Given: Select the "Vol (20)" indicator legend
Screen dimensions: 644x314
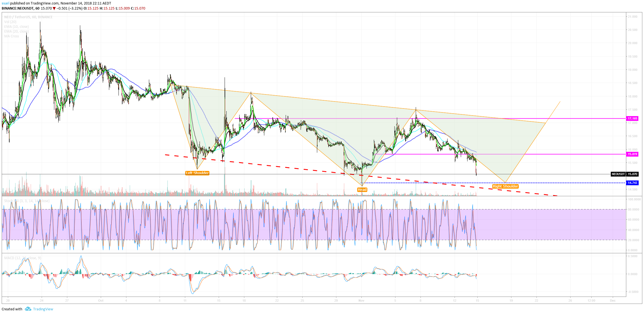Looking at the screenshot, I should click(x=10, y=22).
